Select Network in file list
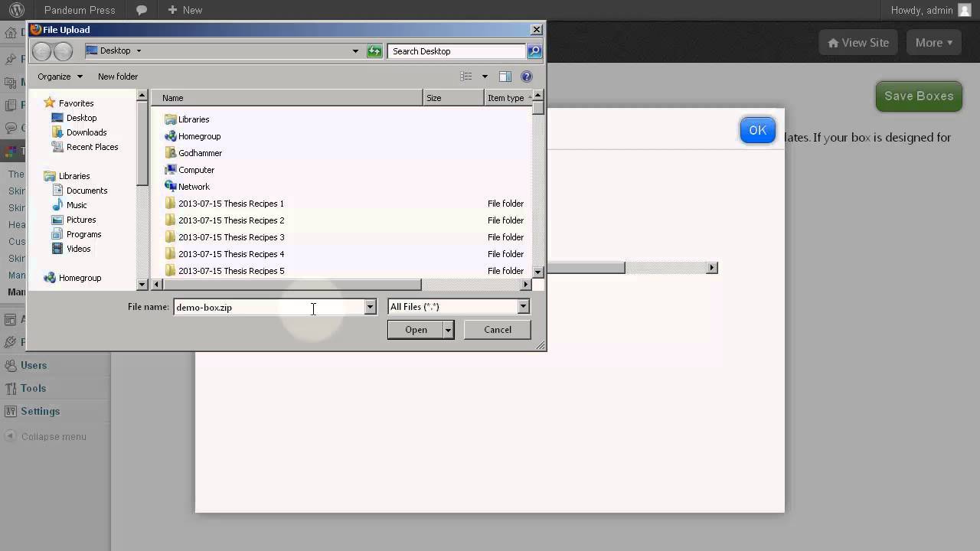This screenshot has width=980, height=551. point(194,187)
